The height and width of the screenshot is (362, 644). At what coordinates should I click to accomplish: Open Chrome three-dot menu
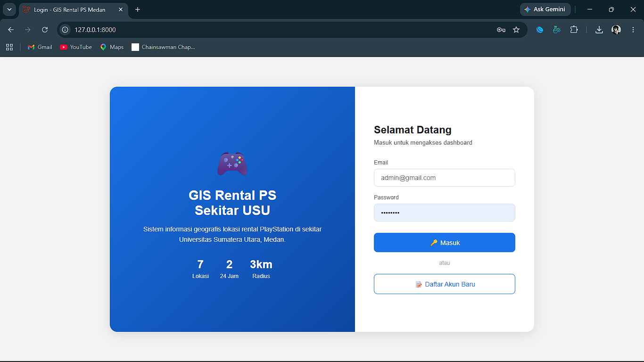[x=633, y=30]
